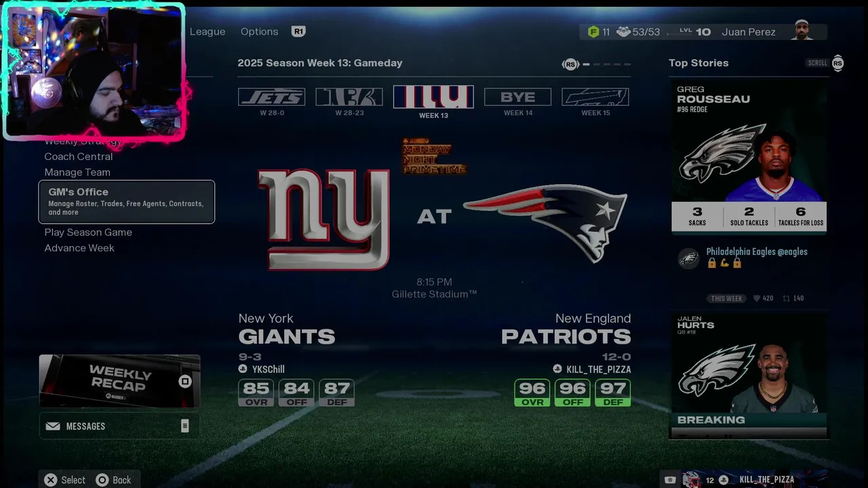Click the New York Giants logo
The width and height of the screenshot is (868, 488).
(324, 219)
